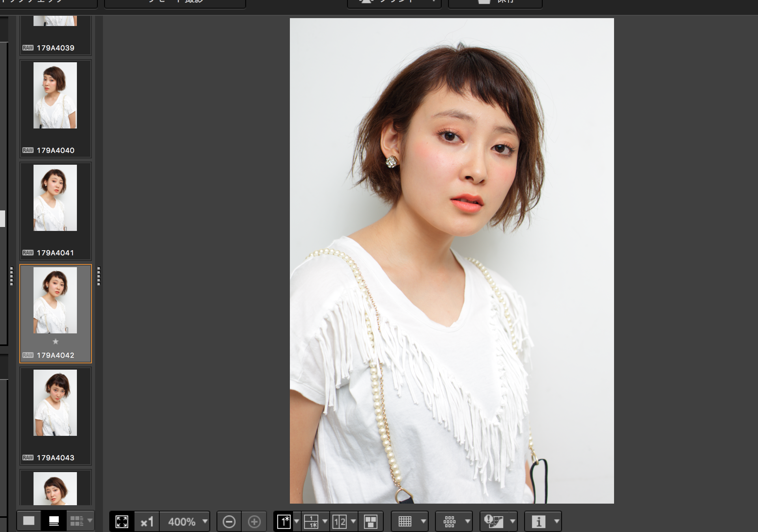Fit the preview image to window
Screen dimensions: 758x532
[x=122, y=522]
